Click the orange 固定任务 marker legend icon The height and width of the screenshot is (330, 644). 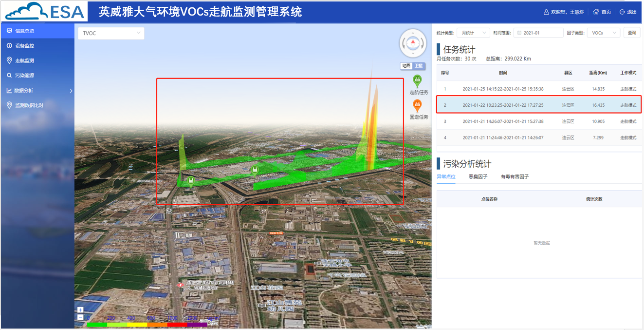tap(417, 105)
